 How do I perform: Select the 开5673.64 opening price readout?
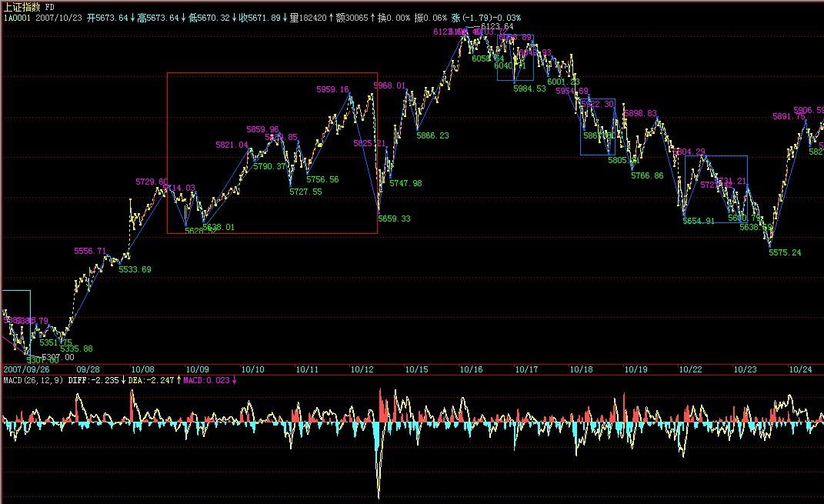pyautogui.click(x=108, y=16)
